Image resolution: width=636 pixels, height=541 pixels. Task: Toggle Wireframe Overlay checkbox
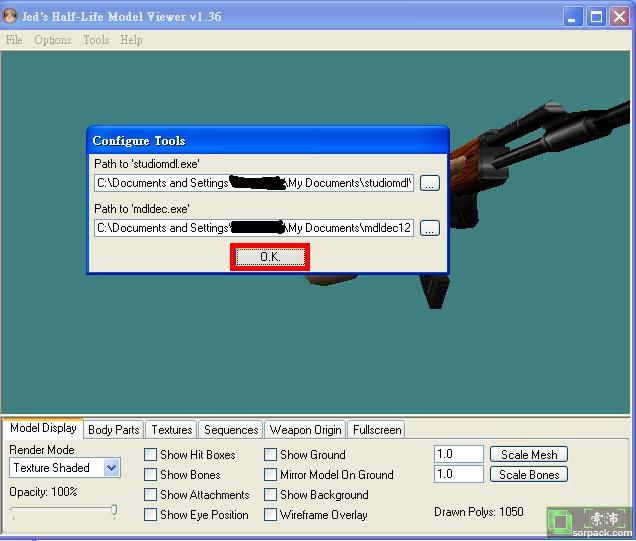click(271, 515)
